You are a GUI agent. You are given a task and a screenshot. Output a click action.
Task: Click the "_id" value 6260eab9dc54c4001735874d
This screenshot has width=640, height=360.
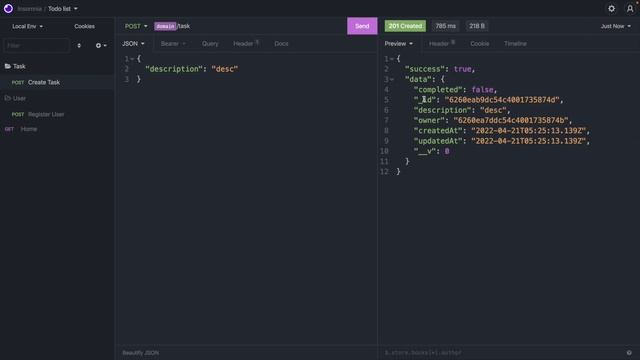(502, 100)
